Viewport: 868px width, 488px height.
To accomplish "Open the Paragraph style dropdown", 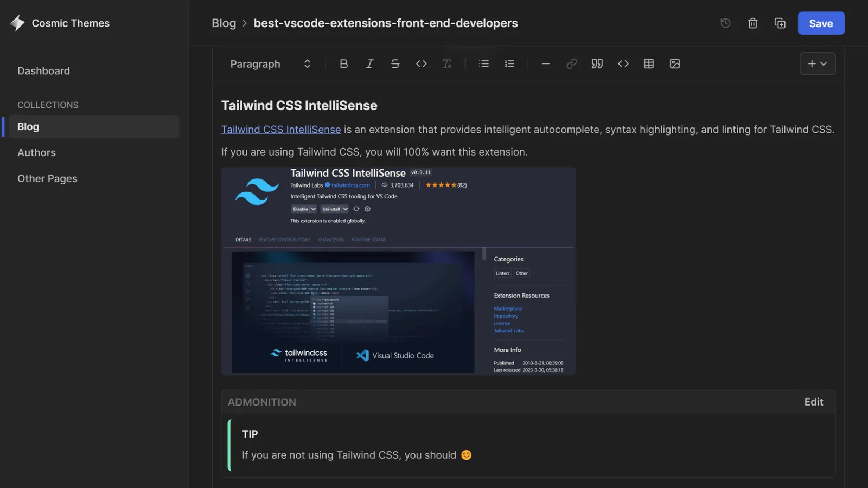I will tap(270, 64).
